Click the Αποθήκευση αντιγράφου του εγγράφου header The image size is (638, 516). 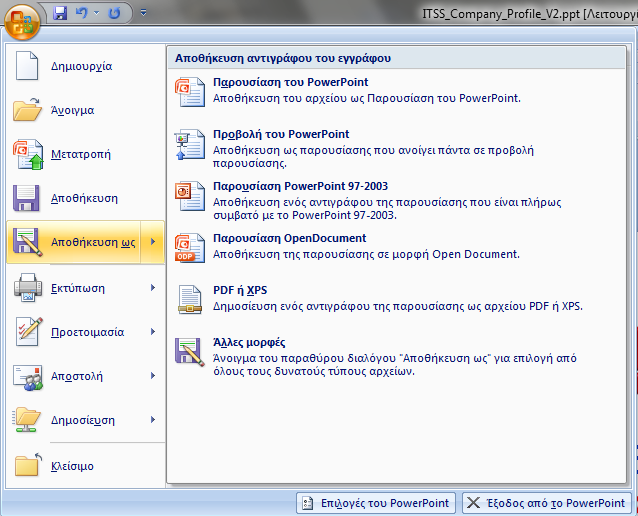(283, 59)
